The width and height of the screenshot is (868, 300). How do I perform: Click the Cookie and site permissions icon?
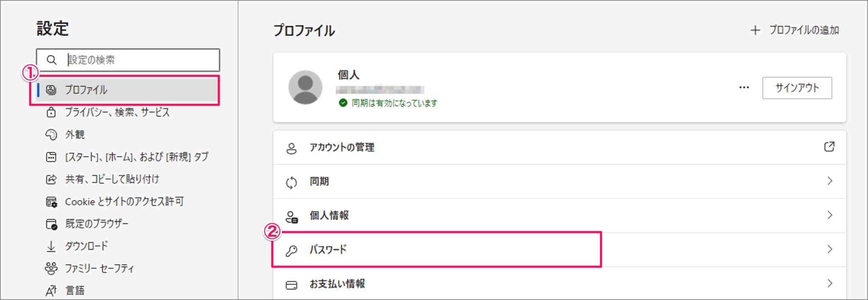tap(51, 202)
